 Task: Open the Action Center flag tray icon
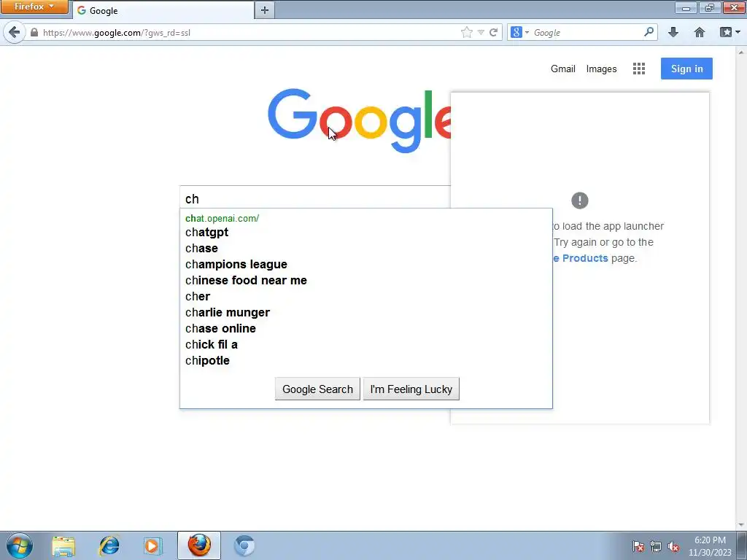point(638,546)
